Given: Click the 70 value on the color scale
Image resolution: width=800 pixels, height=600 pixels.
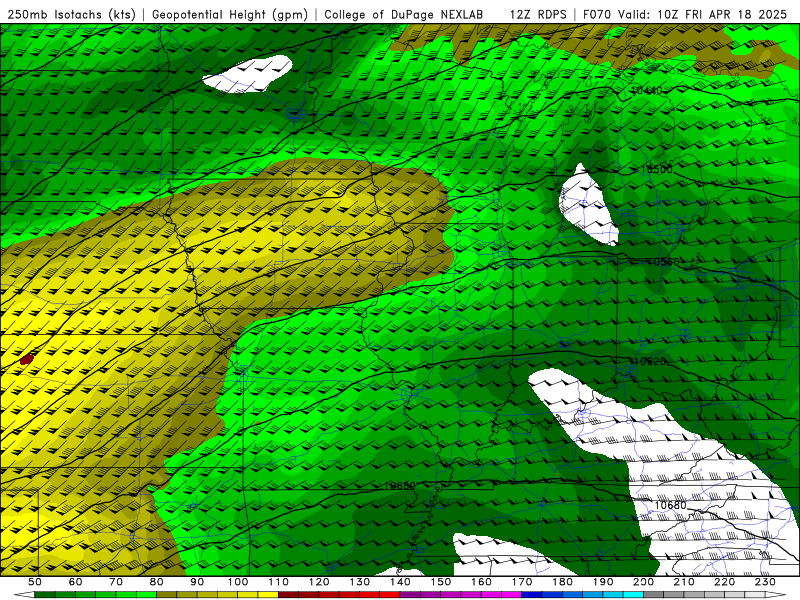Looking at the screenshot, I should pos(116,582).
